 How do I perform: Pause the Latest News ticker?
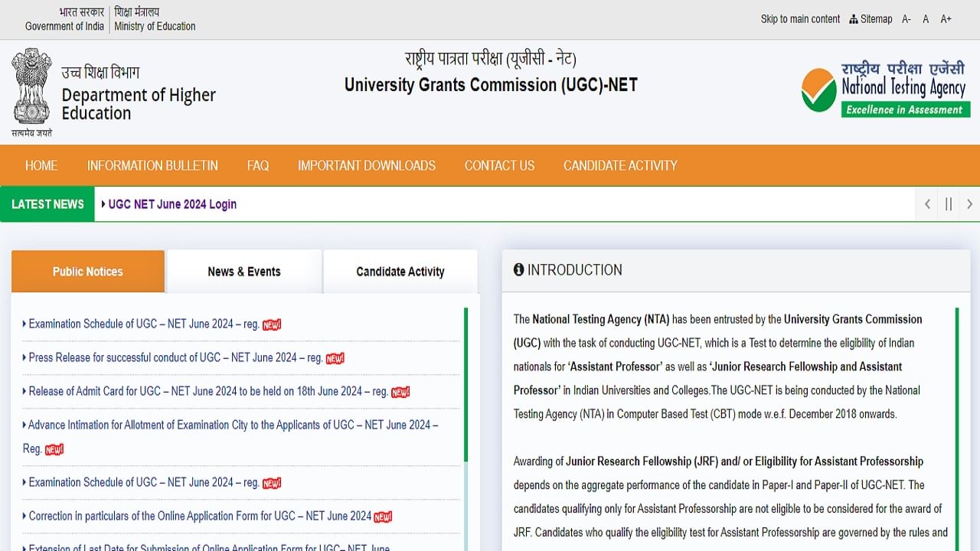948,204
